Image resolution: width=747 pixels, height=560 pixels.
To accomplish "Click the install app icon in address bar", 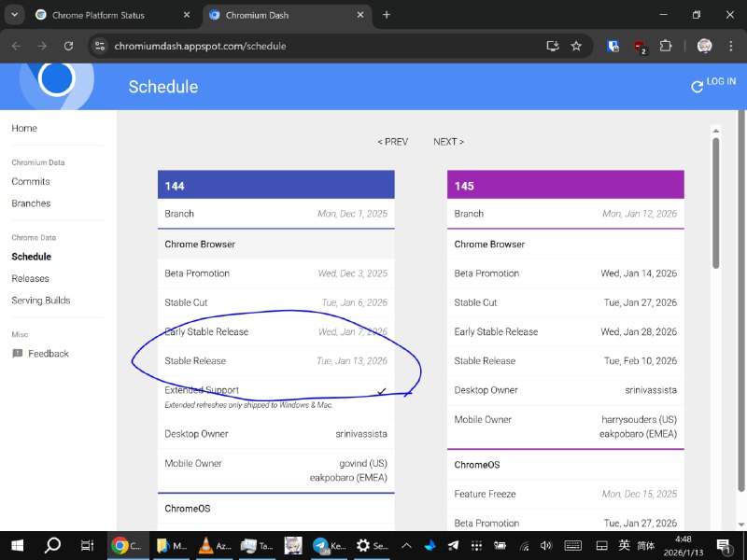I will pyautogui.click(x=552, y=46).
